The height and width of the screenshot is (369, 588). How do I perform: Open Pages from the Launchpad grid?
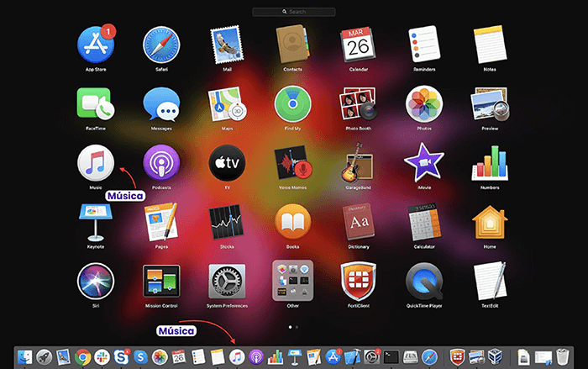coord(161,221)
